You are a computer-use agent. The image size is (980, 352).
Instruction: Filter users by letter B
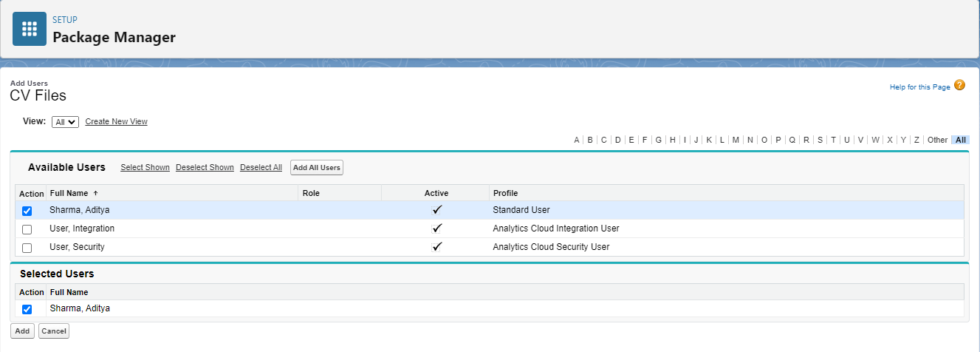[590, 140]
